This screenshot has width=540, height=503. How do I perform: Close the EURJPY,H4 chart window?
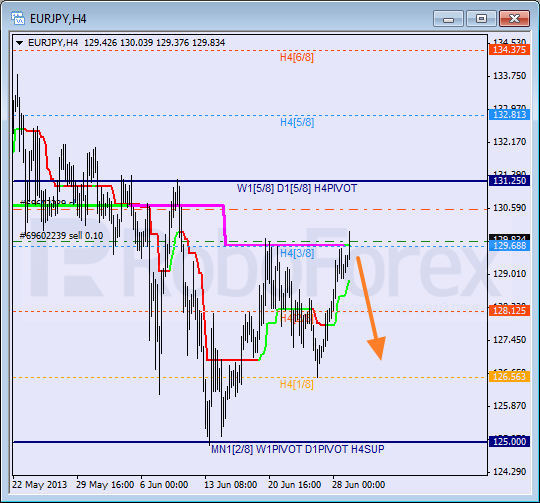click(x=514, y=19)
